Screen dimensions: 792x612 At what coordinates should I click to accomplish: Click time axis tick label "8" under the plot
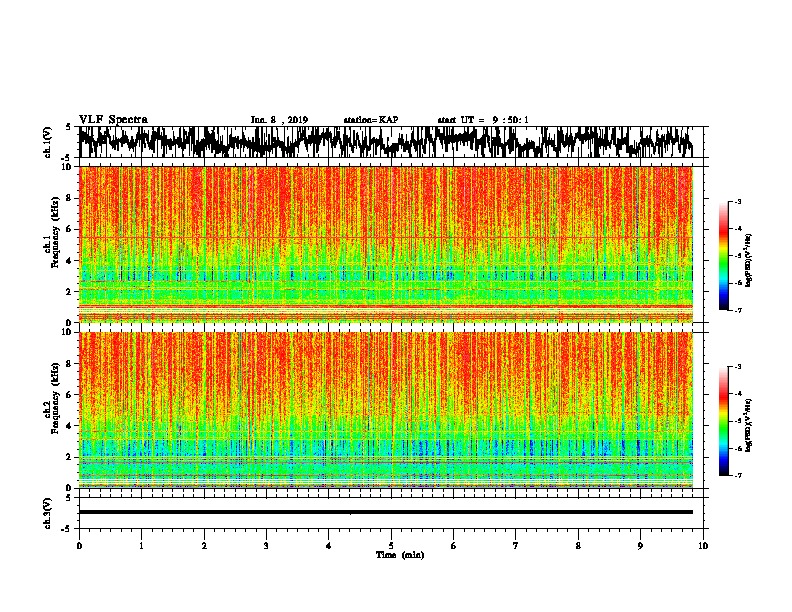coord(578,546)
